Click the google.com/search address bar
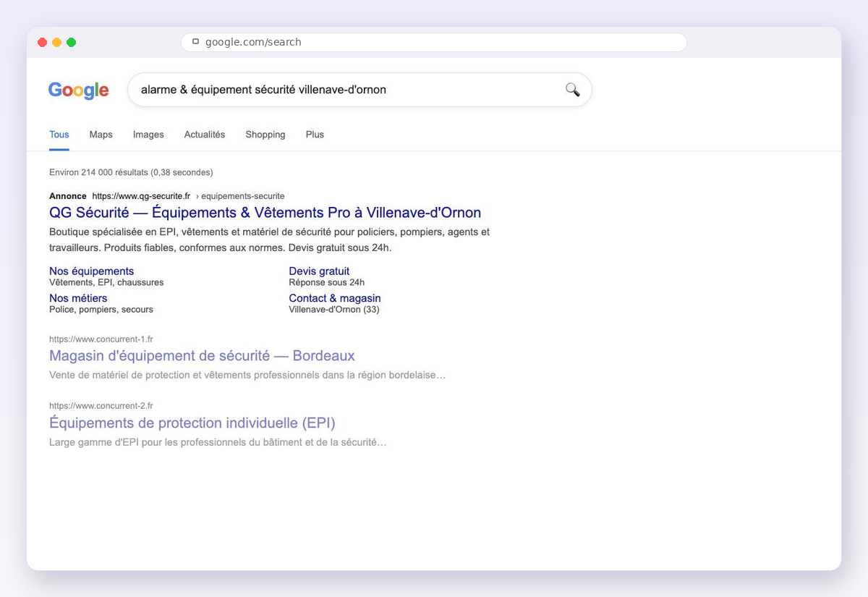Viewport: 868px width, 597px height. point(433,42)
